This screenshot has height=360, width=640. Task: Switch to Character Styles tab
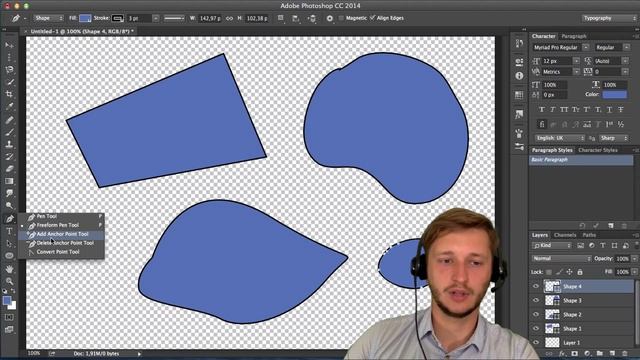coord(598,150)
